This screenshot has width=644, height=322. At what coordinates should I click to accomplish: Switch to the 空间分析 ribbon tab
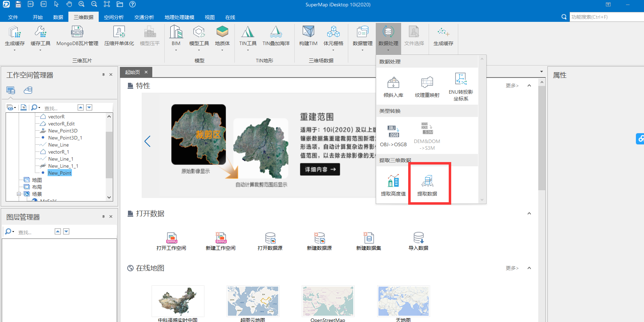tap(114, 17)
